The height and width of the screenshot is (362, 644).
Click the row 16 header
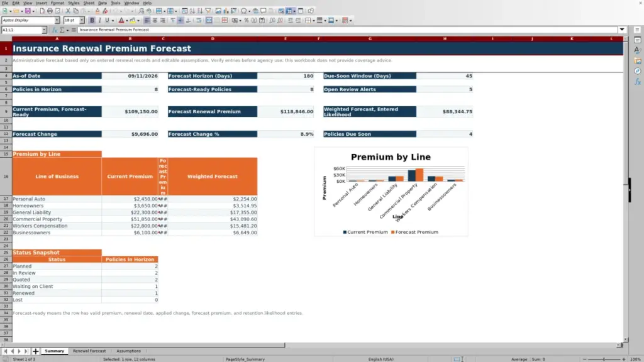[x=6, y=177]
